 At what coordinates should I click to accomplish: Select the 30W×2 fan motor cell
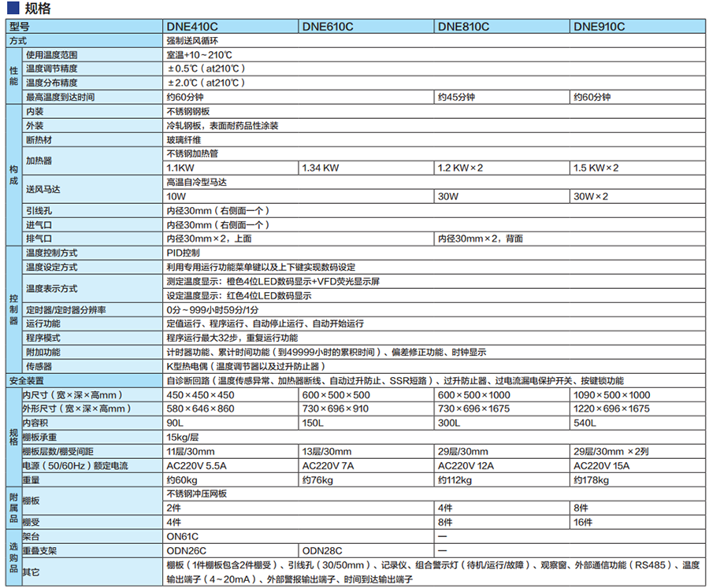click(x=591, y=196)
